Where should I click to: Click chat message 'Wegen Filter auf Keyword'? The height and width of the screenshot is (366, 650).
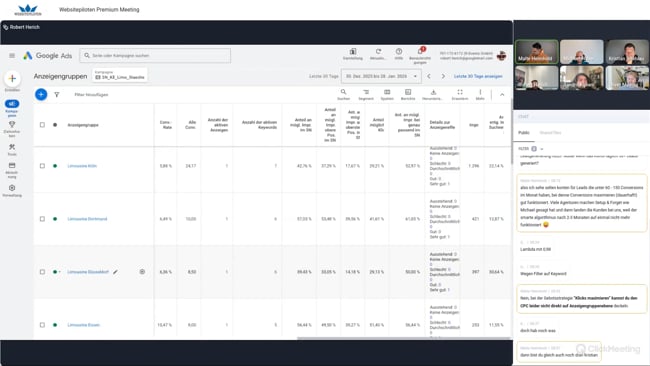(543, 274)
